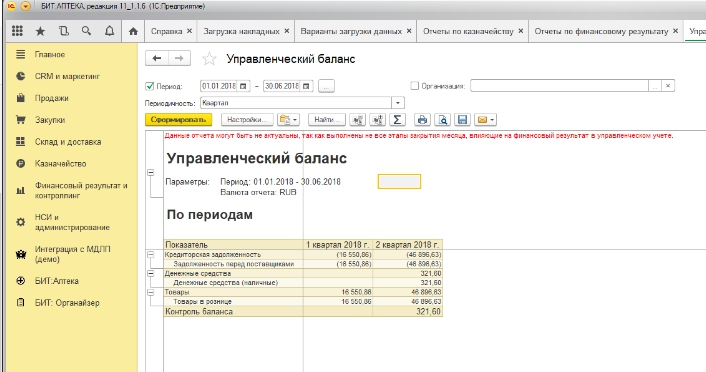Click the Сформировать button
Screen dimensions: 706x372
(178, 120)
